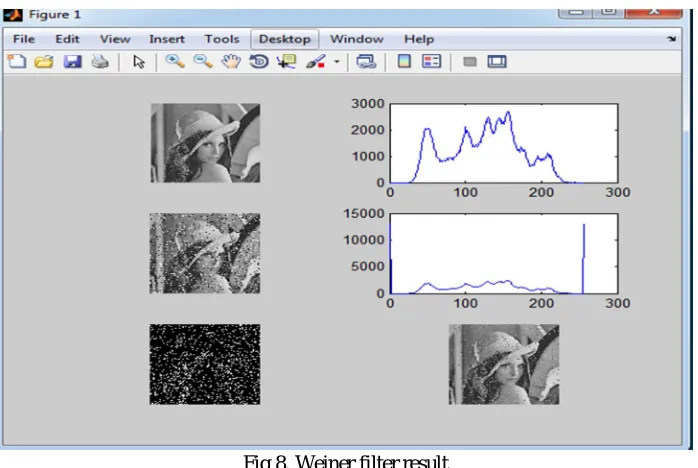This screenshot has height=468, width=698.
Task: Close the Figure 1 window
Action: point(653,12)
